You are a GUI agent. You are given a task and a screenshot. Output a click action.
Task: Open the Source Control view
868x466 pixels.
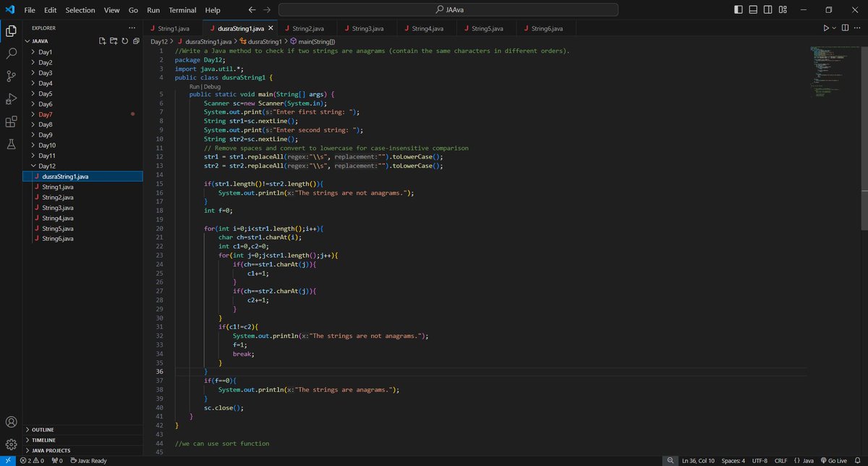(12, 76)
